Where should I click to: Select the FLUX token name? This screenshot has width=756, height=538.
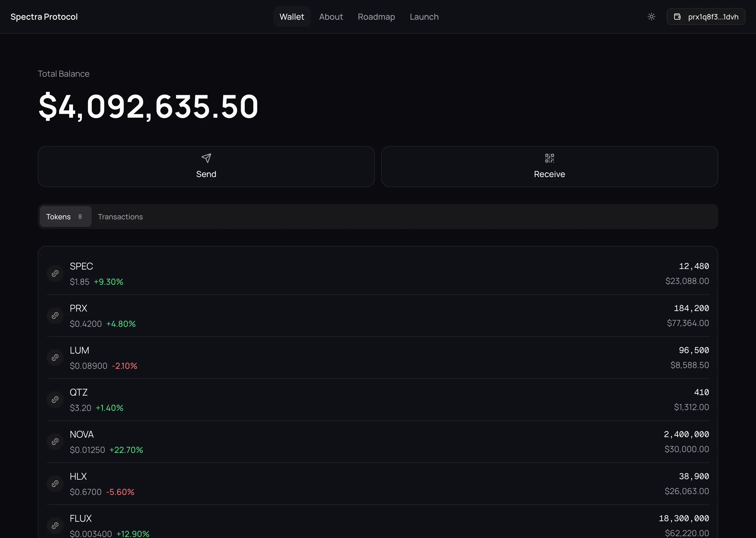click(81, 519)
